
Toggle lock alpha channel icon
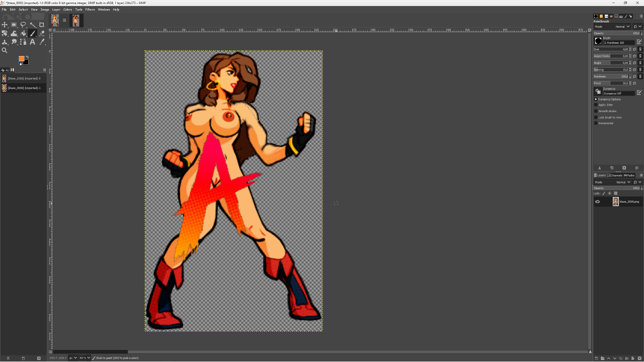[616, 193]
